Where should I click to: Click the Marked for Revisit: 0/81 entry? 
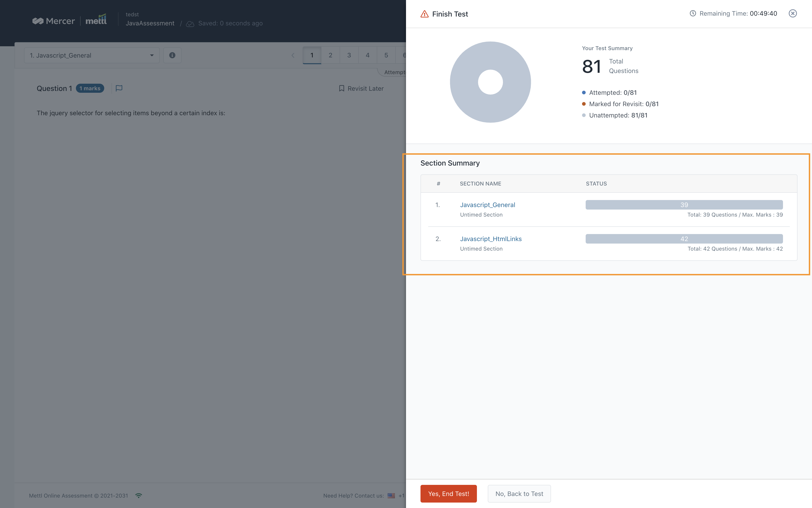click(x=620, y=104)
